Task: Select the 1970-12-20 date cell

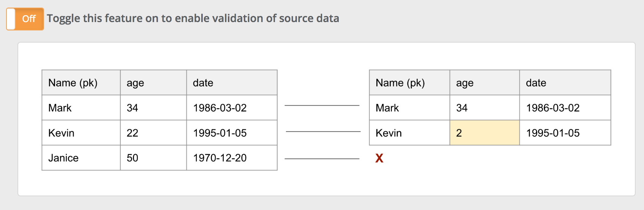Action: pyautogui.click(x=232, y=158)
